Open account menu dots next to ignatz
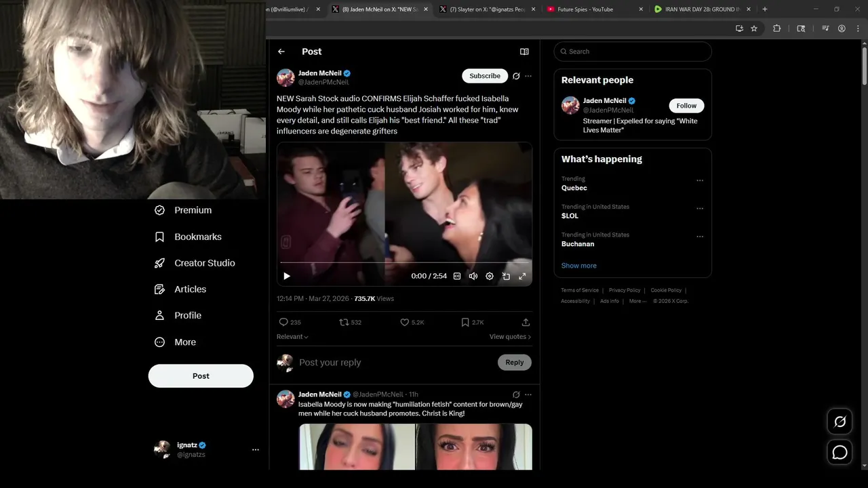 click(x=256, y=449)
